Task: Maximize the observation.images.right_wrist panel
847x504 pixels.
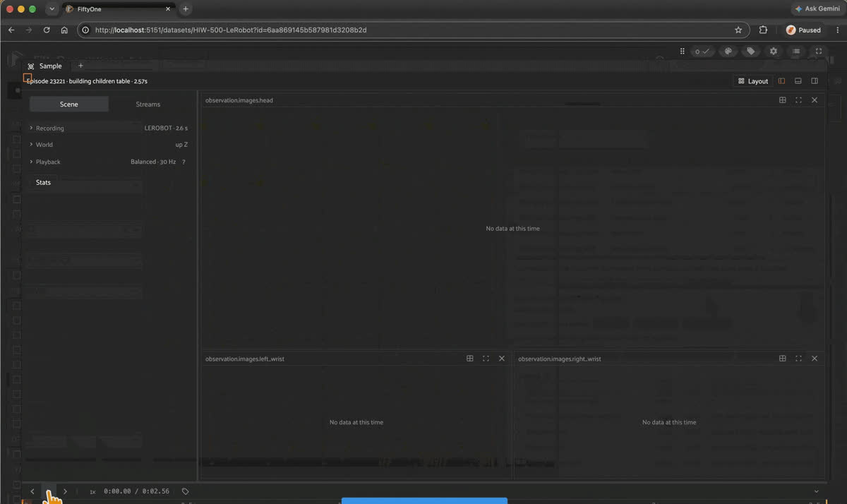Action: [x=798, y=359]
